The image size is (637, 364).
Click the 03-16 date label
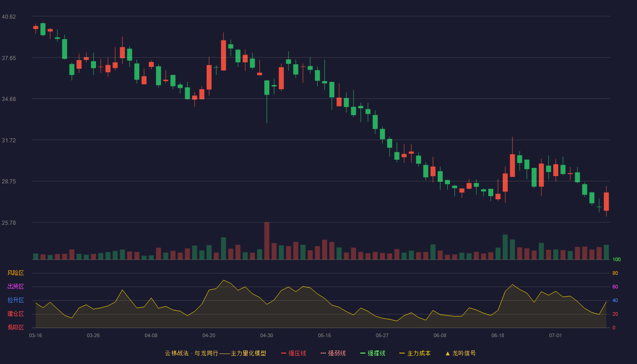(35, 335)
